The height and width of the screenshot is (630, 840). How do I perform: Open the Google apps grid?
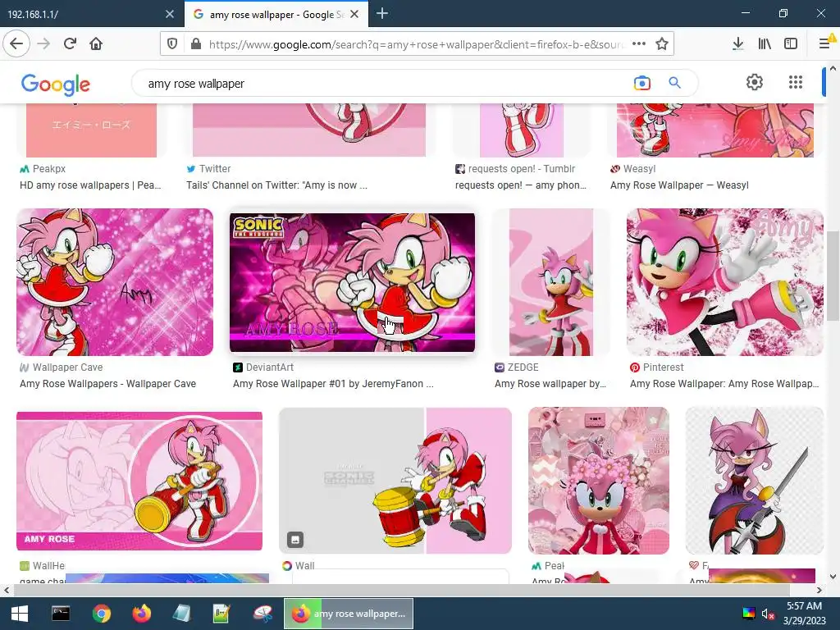796,82
